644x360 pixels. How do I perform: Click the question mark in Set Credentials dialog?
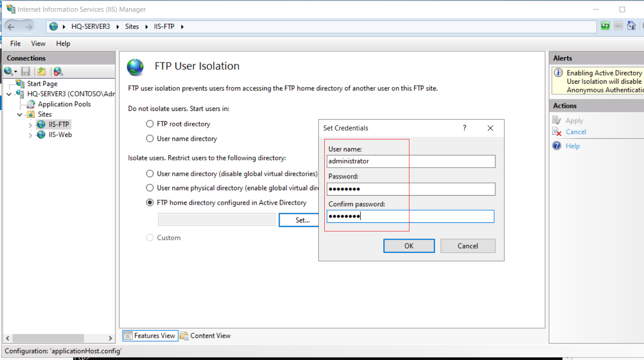pos(465,128)
